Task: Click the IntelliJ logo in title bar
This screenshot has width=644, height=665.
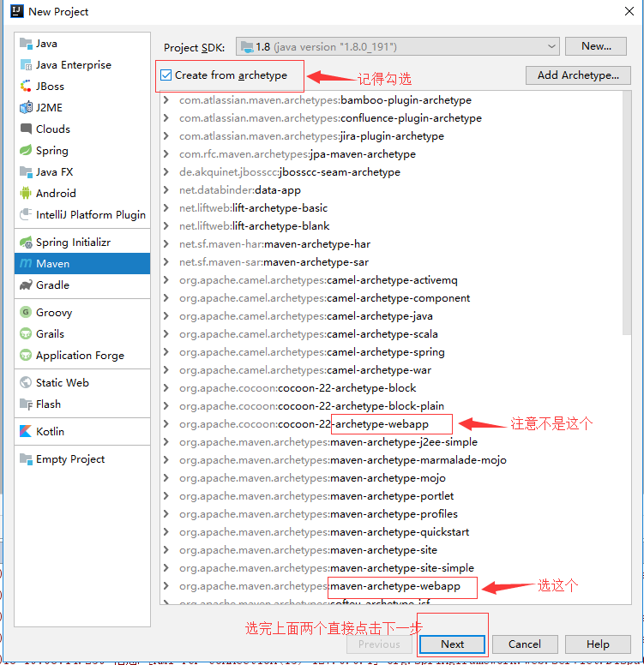Action: pos(17,11)
